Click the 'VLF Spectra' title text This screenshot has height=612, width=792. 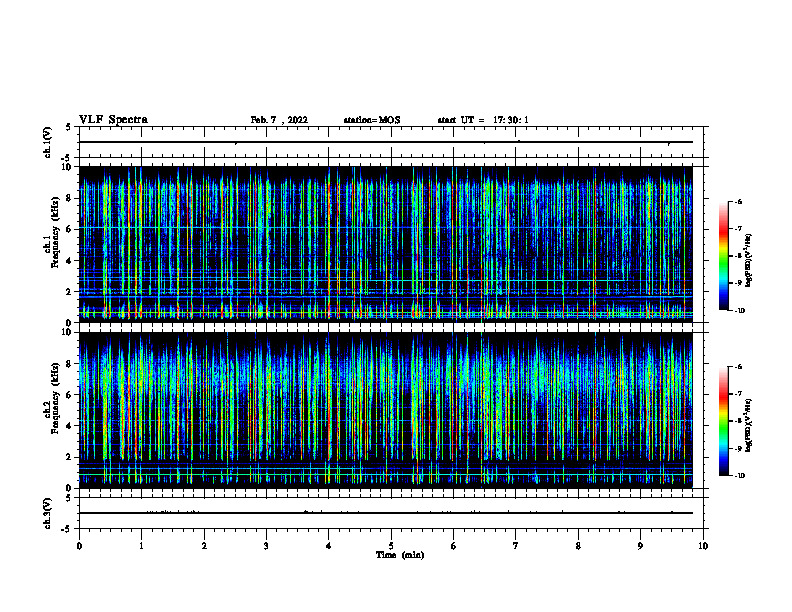click(x=113, y=120)
